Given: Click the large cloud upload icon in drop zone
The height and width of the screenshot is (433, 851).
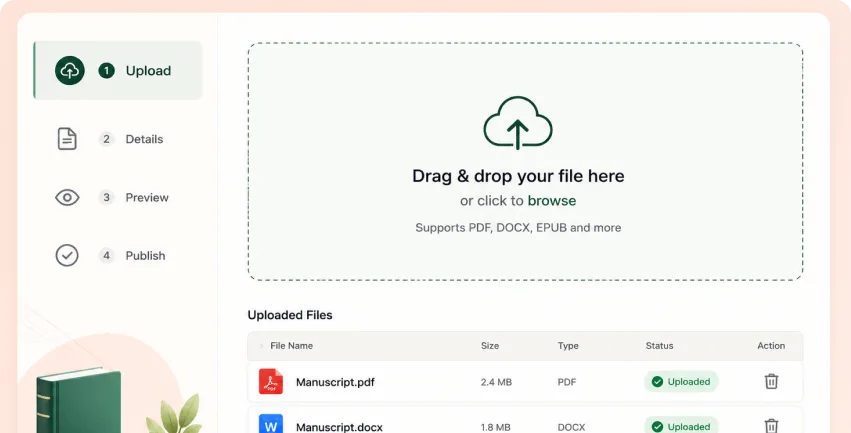Looking at the screenshot, I should click(x=518, y=123).
